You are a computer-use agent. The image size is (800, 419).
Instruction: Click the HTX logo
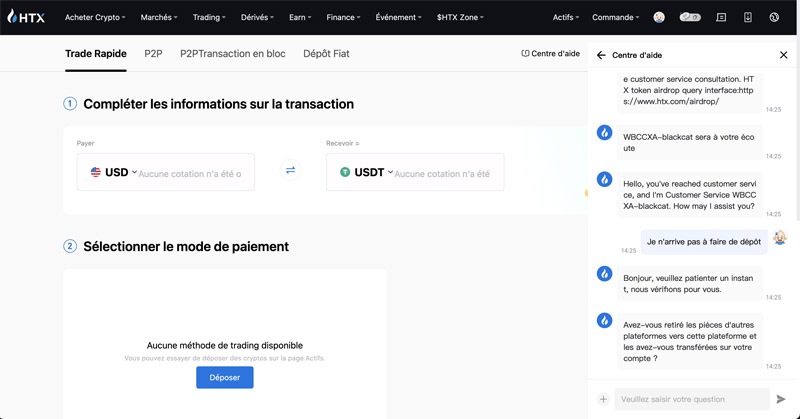(26, 17)
